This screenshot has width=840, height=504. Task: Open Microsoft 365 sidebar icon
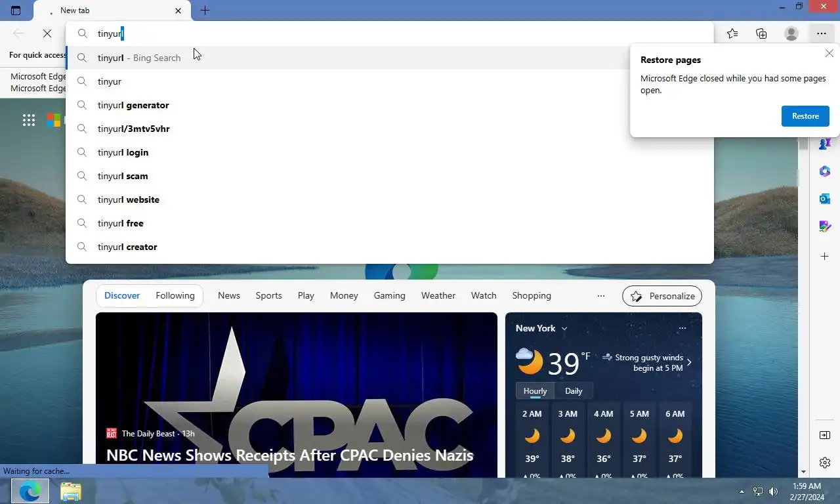[825, 171]
